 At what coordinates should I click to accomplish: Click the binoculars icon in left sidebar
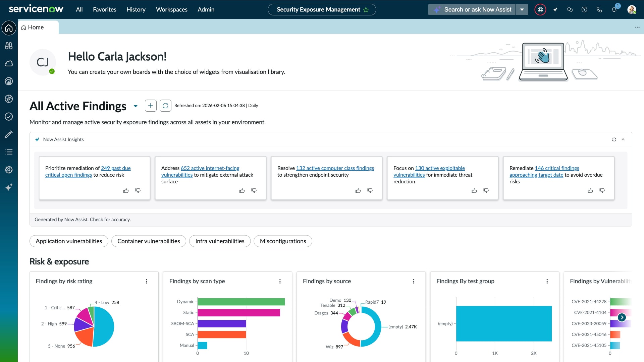point(9,46)
